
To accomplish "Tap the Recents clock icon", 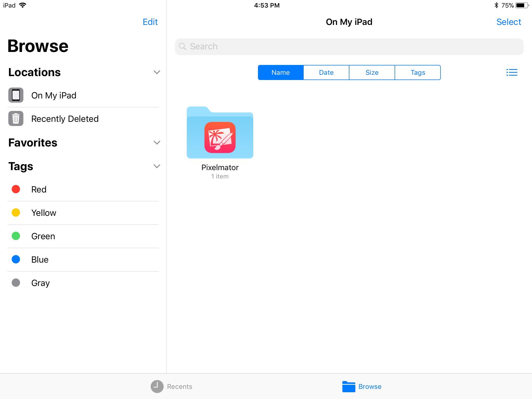I will (157, 386).
